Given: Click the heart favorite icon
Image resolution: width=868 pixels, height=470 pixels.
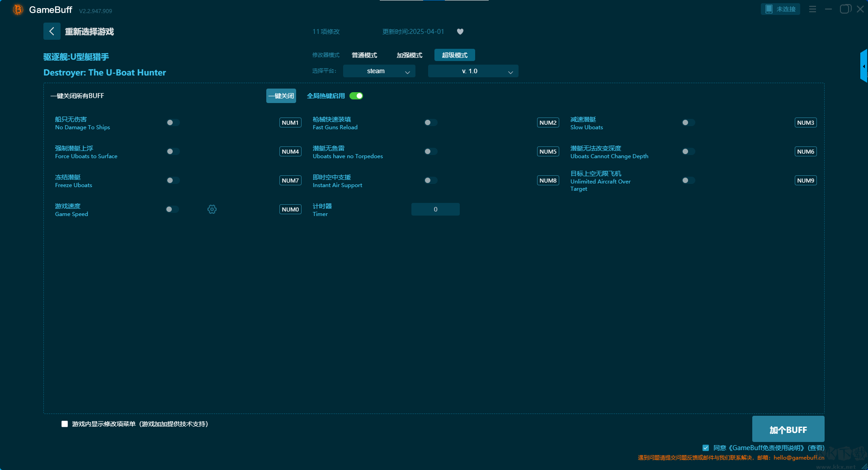Looking at the screenshot, I should (460, 32).
